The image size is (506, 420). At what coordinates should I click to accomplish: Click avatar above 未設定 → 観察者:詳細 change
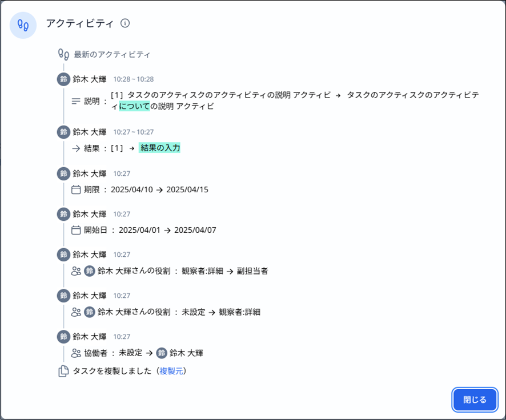pos(63,296)
